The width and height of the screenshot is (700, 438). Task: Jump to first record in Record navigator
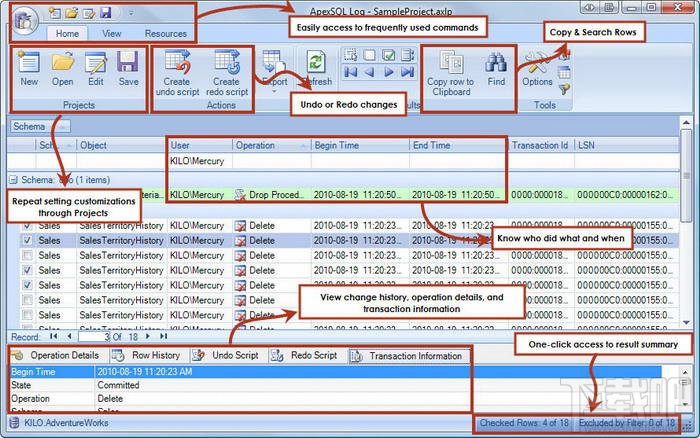54,336
